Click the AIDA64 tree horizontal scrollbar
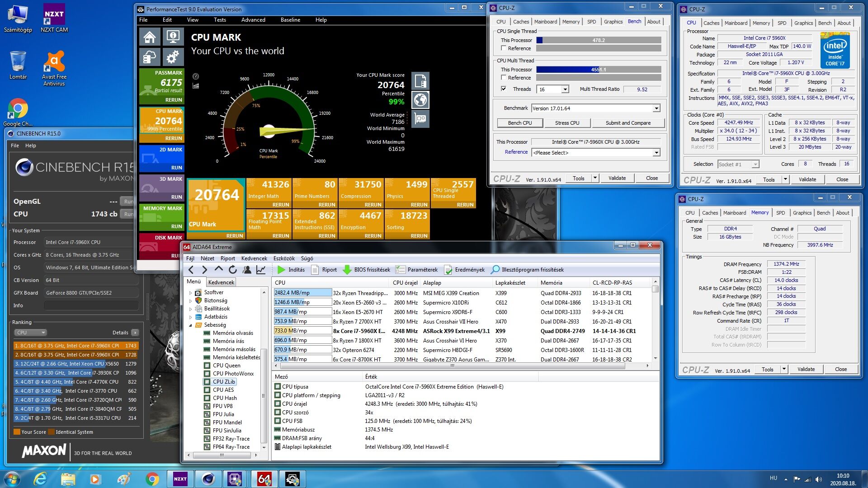 [x=222, y=455]
